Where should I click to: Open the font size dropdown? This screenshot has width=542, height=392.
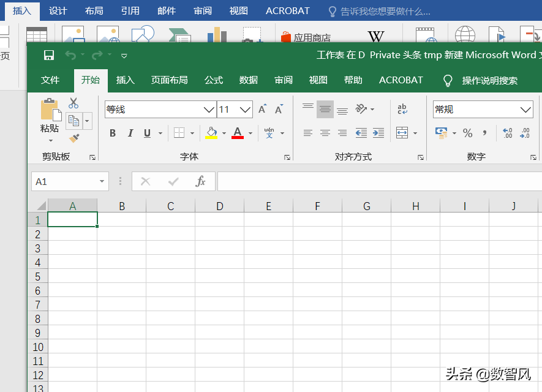tap(245, 109)
